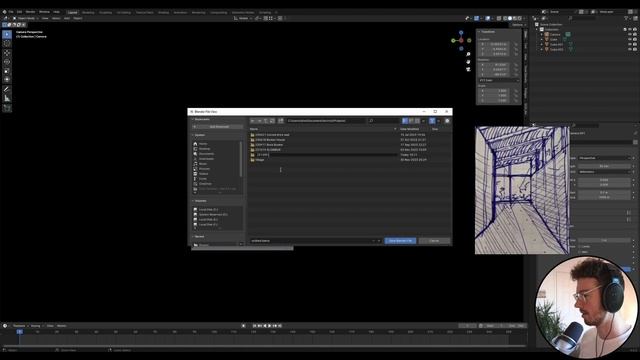This screenshot has width=640, height=360.
Task: Select the Scale tool
Action: click(x=7, y=71)
